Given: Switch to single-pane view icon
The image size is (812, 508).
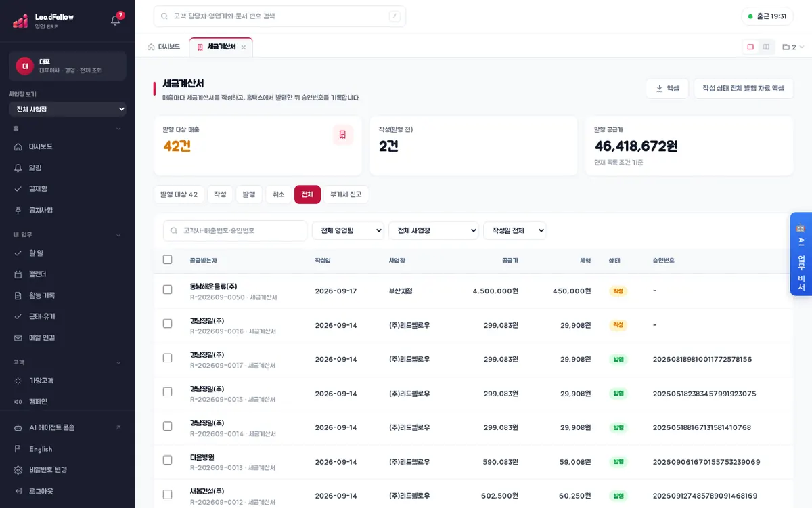Looking at the screenshot, I should 750,47.
